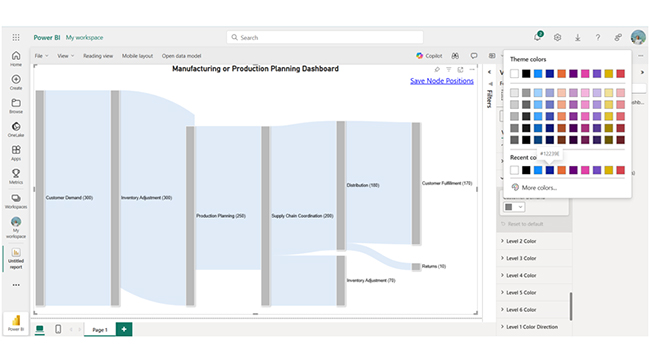Select the Page 1 tab
Screen dimensions: 650x363
tap(99, 330)
